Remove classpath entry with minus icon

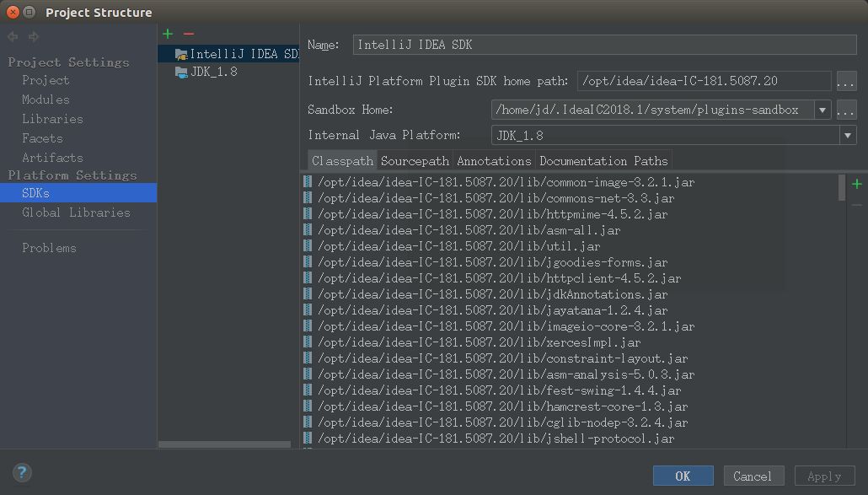point(857,206)
